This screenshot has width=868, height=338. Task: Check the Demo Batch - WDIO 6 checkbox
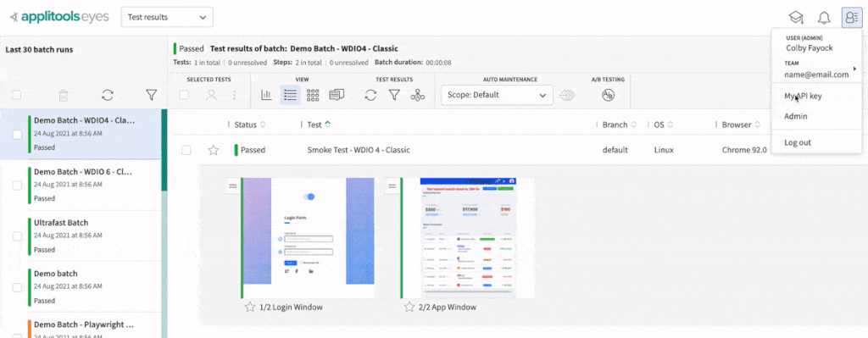click(17, 186)
